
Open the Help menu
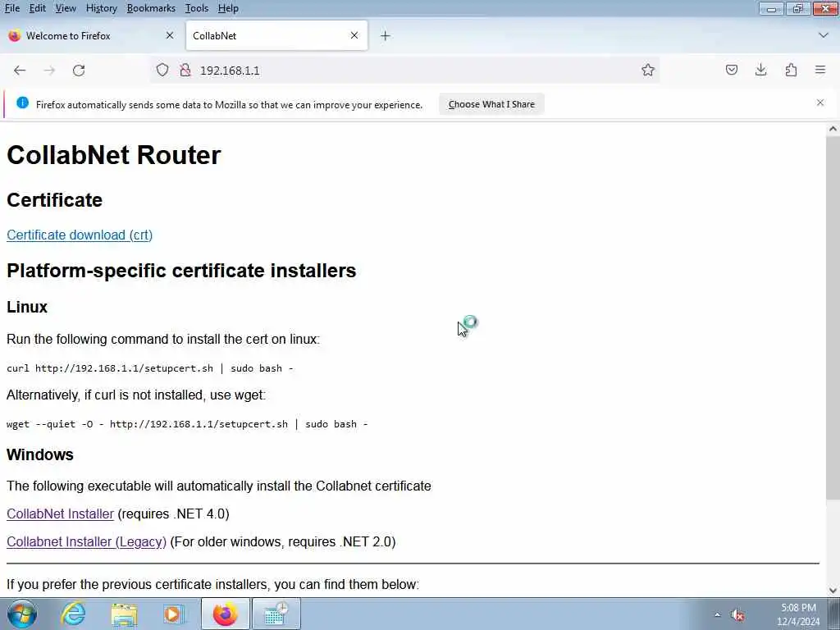(x=228, y=8)
